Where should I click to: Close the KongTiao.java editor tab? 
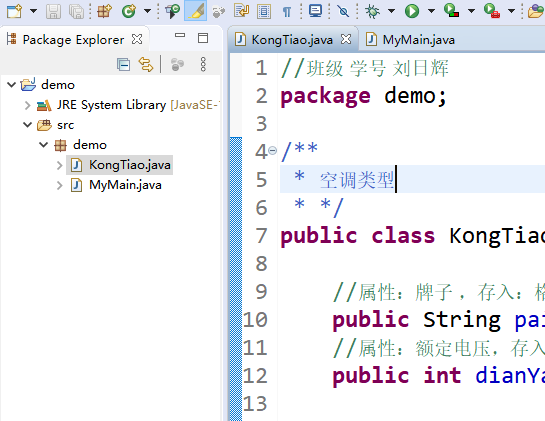(x=346, y=39)
